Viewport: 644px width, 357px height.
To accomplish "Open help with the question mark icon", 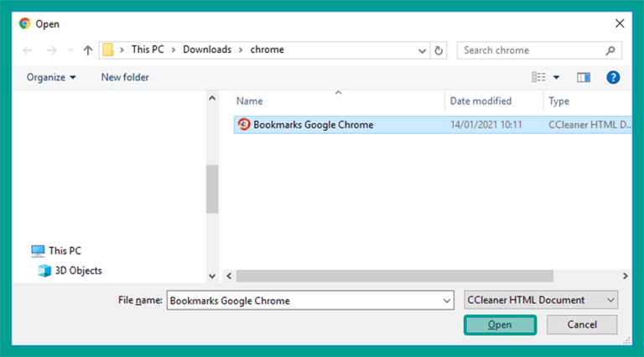I will coord(613,77).
